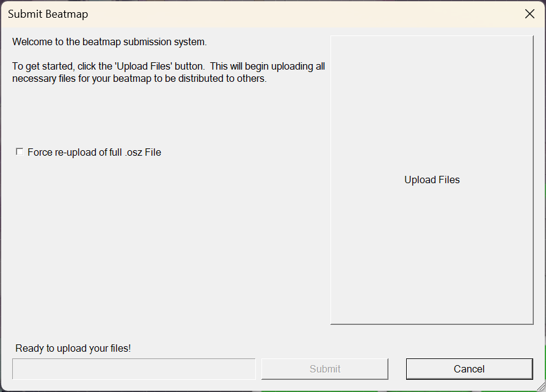
Task: Click the word 'Force' in the checkbox label
Action: (x=40, y=153)
